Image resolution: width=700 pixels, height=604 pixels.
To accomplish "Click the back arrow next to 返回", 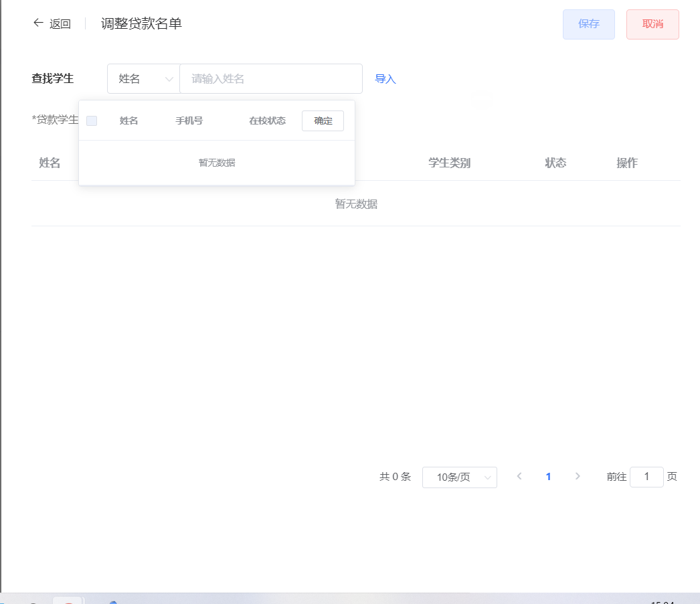I will 38,23.
